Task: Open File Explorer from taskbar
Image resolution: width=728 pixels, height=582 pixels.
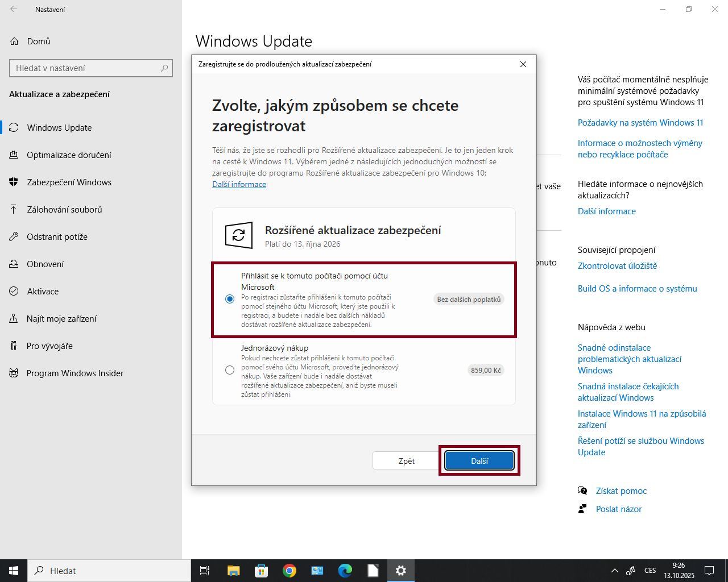Action: [x=233, y=571]
